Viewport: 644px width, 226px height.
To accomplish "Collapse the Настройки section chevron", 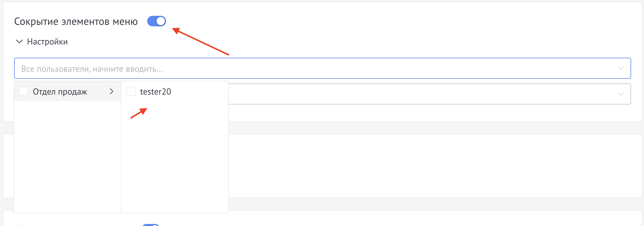I will click(19, 42).
